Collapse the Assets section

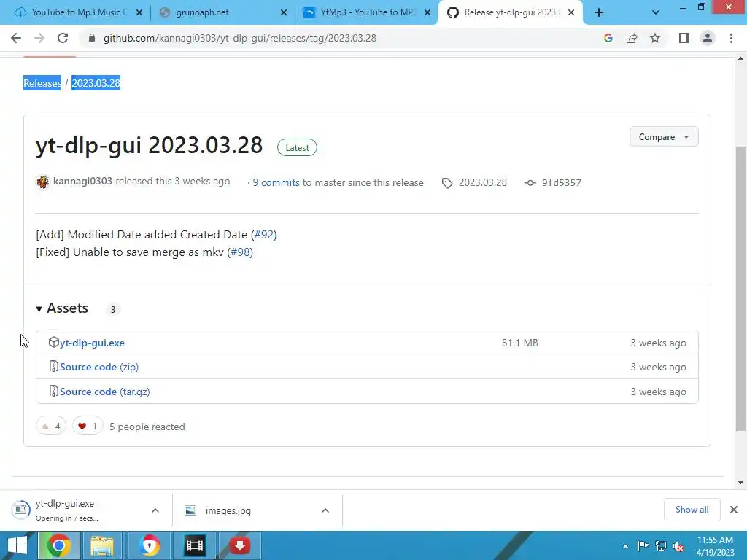tap(62, 308)
